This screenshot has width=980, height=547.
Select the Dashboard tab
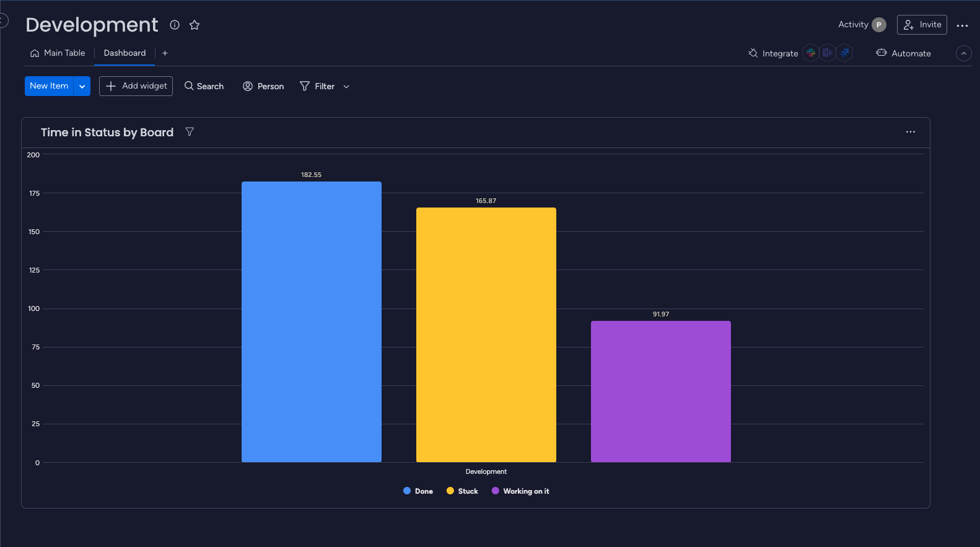(125, 53)
